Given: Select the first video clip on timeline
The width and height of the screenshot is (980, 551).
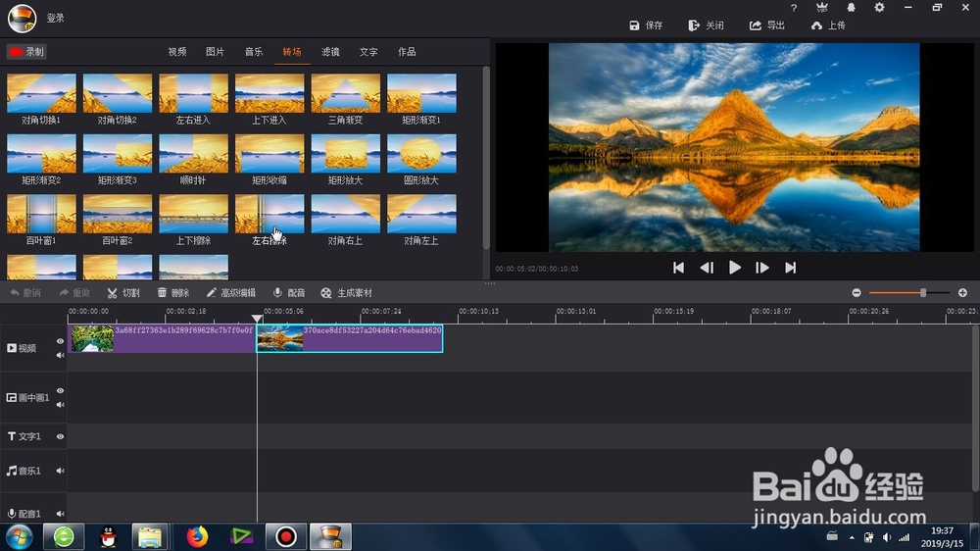Looking at the screenshot, I should pos(162,338).
